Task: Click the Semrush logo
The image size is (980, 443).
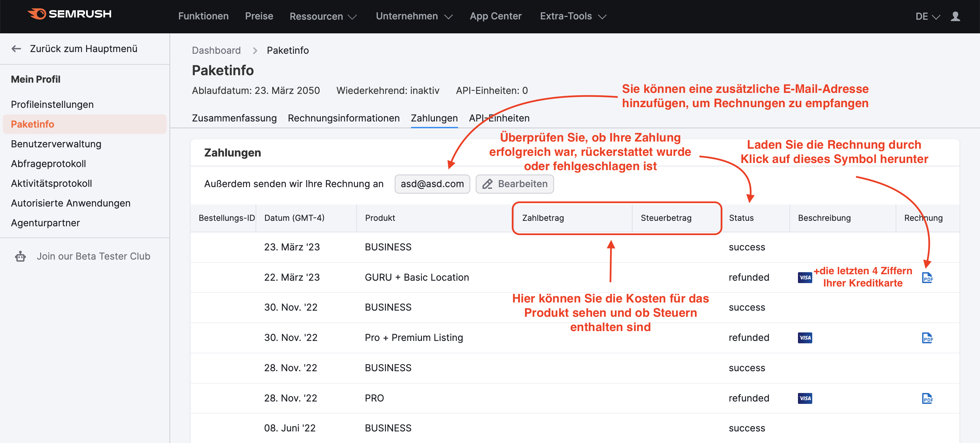Action: point(70,14)
